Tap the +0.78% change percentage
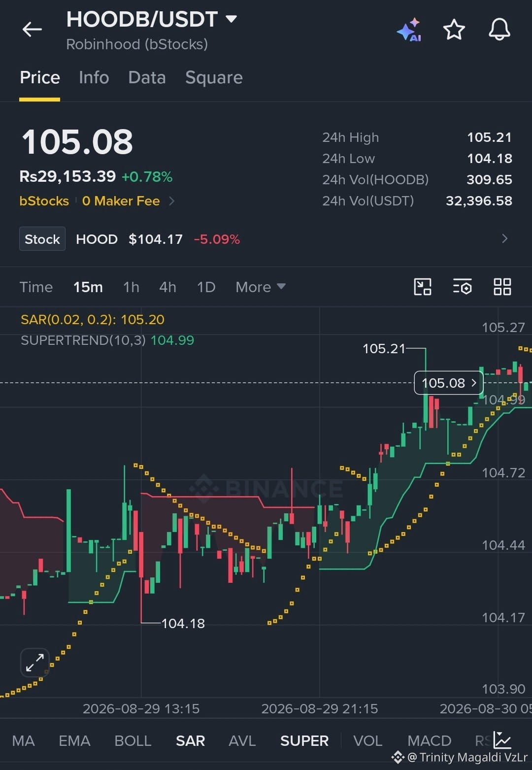 (147, 177)
